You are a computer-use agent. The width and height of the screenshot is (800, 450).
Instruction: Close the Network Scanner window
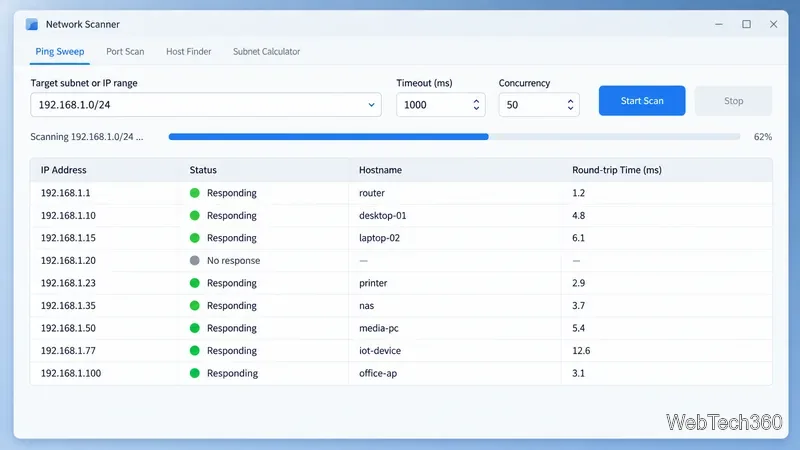pyautogui.click(x=773, y=24)
